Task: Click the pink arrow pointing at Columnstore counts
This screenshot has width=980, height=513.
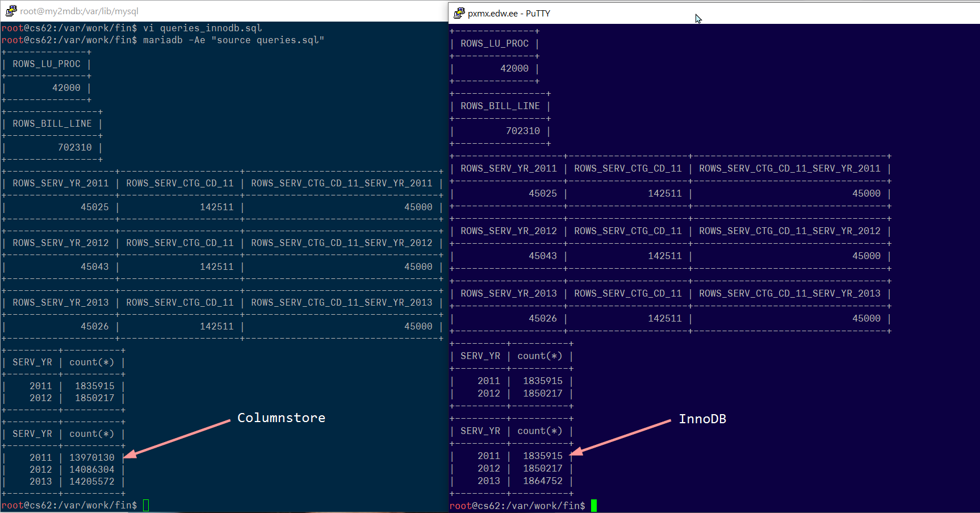Action: [x=177, y=438]
